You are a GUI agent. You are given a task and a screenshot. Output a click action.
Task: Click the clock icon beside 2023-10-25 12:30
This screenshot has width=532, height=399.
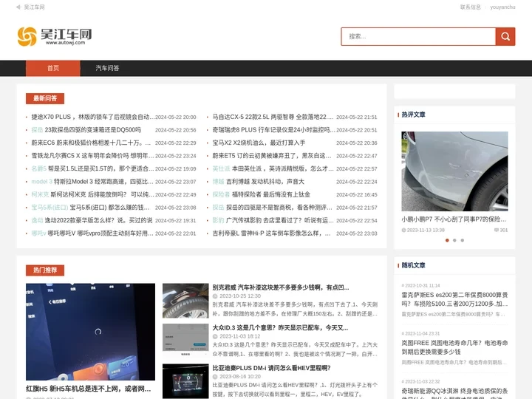coord(215,296)
